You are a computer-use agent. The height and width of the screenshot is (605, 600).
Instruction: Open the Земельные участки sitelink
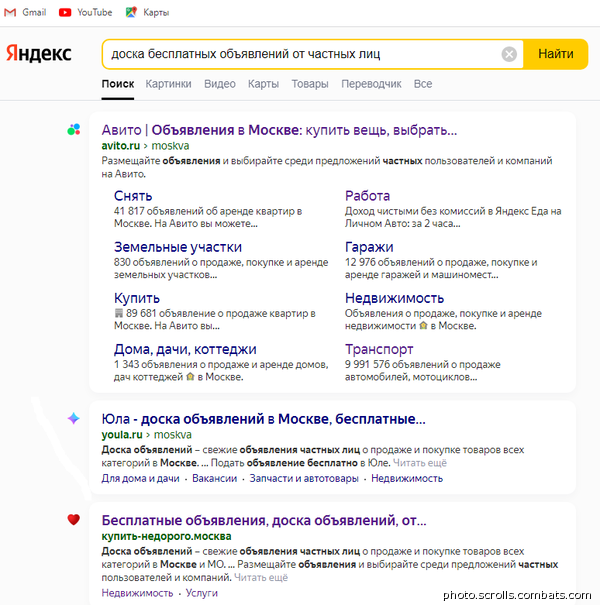click(178, 247)
